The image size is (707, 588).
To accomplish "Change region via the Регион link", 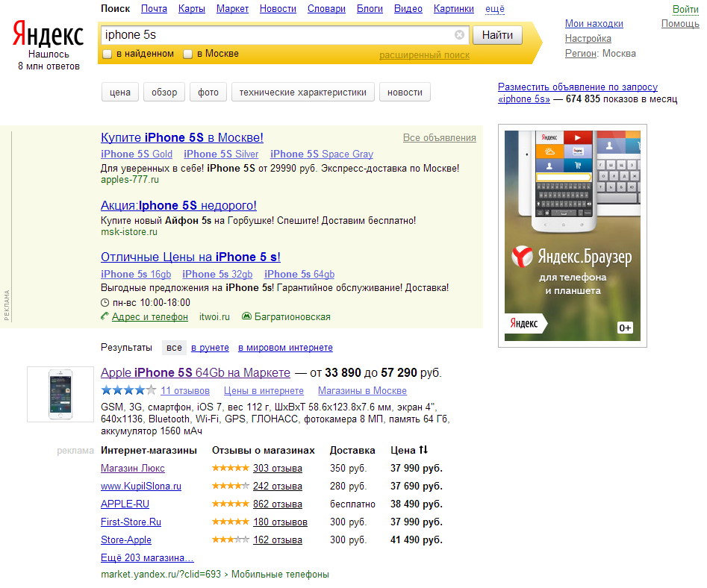I will click(x=581, y=53).
